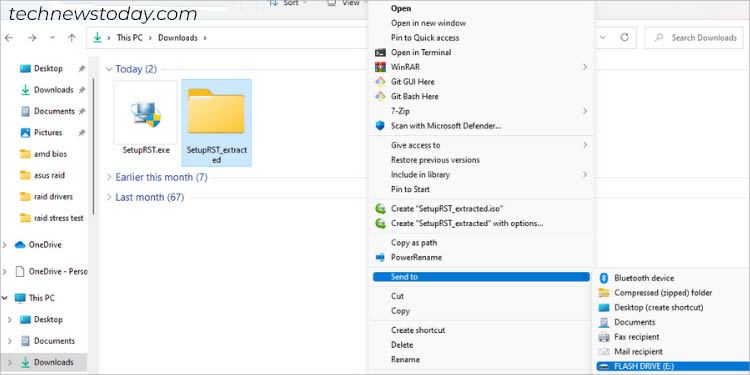Open pinned Downloads in Quick access
The height and width of the screenshot is (375, 750).
53,90
